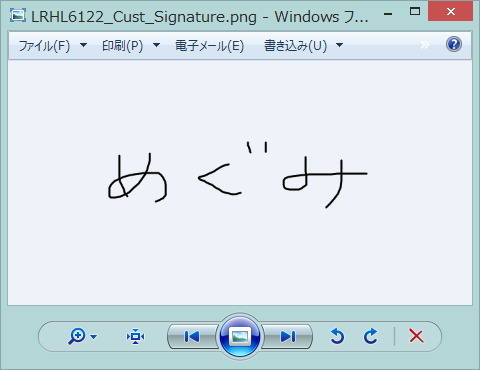This screenshot has width=480, height=370.
Task: Fit image to window icon
Action: [135, 337]
